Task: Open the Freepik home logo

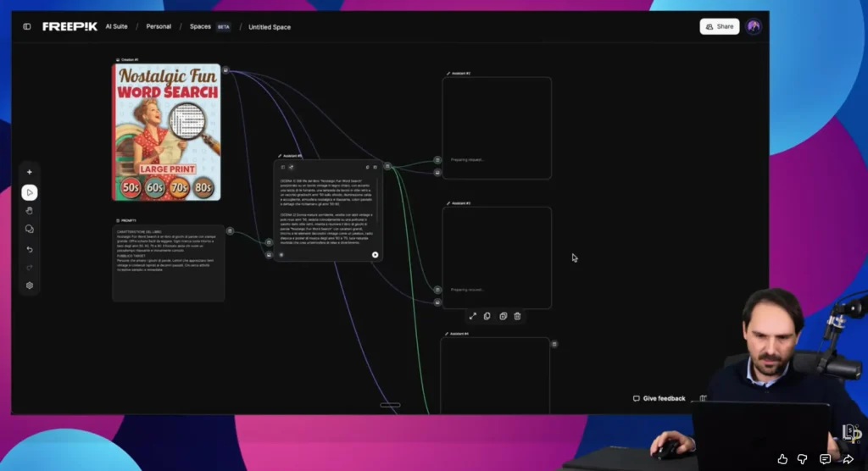Action: click(70, 26)
